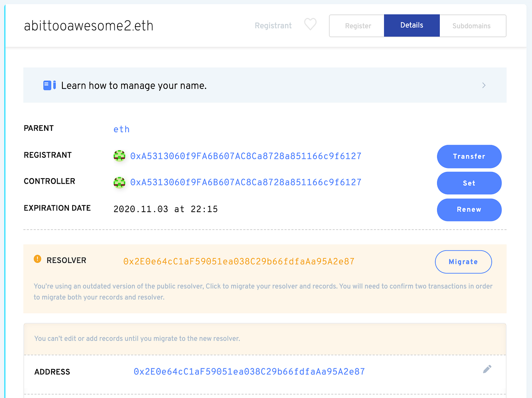The width and height of the screenshot is (532, 398).
Task: Click the RESOLVER label text
Action: click(66, 260)
